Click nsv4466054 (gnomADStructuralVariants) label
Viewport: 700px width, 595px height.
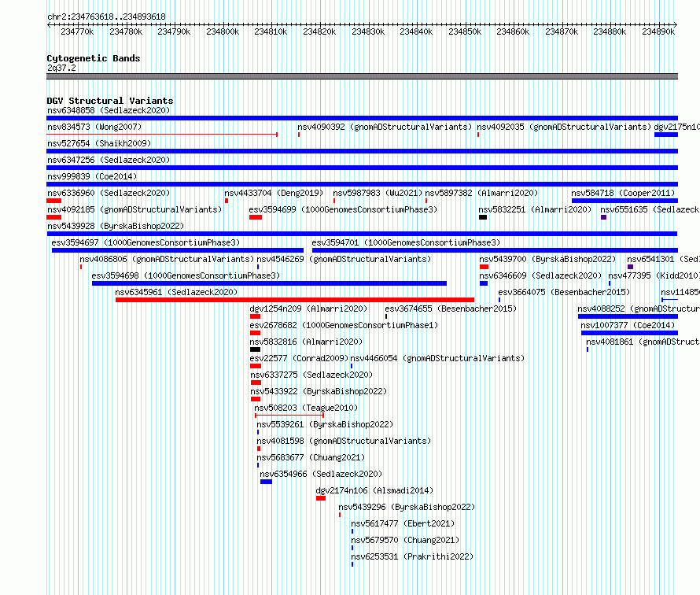pos(437,358)
